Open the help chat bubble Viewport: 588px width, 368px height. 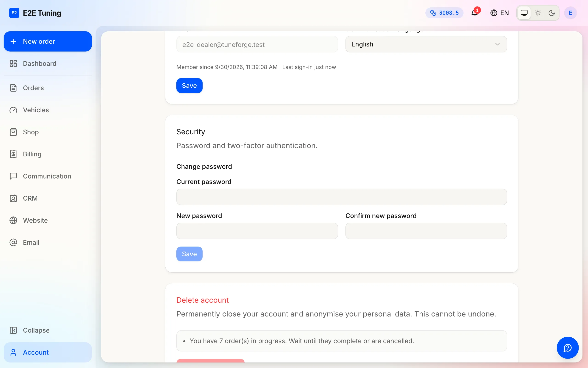click(x=568, y=348)
